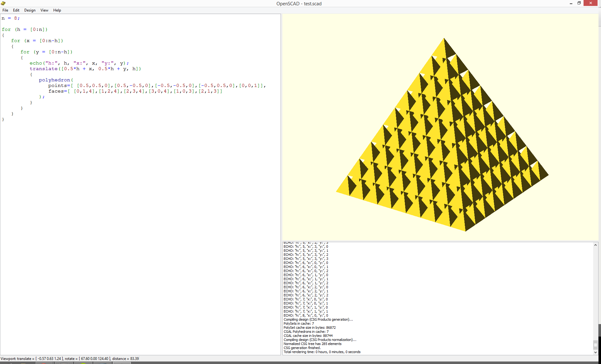Click the console scrollbar down arrow
Screen dimensions: 601x364
(x=595, y=352)
